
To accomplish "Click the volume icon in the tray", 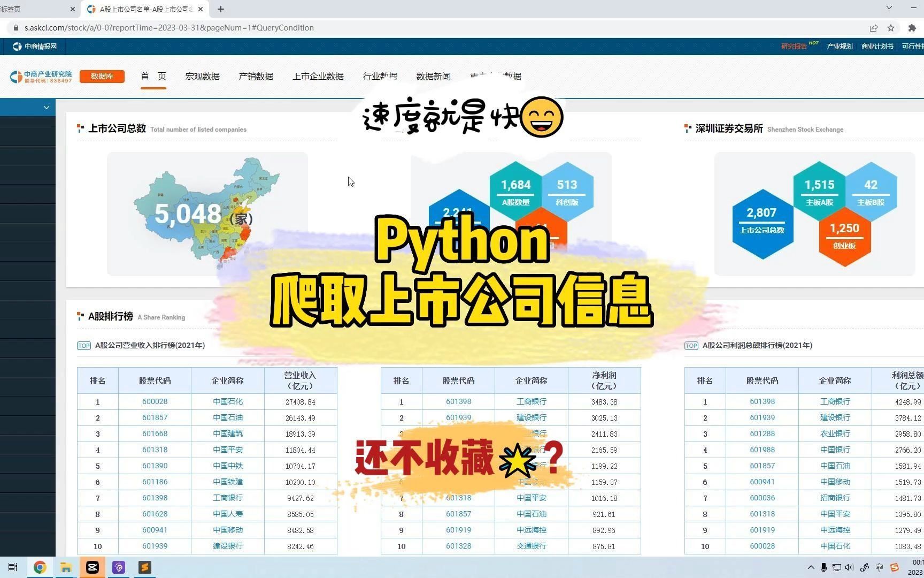I will tap(849, 567).
